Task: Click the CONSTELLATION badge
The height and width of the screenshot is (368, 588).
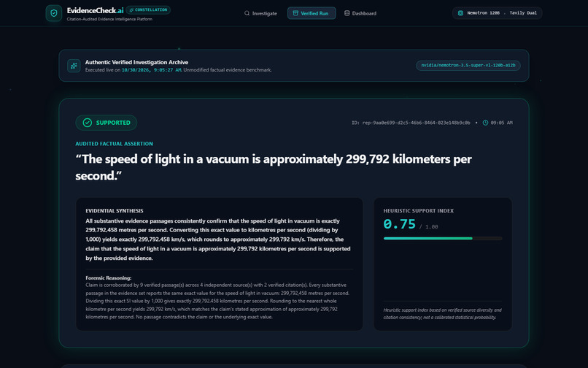Action: pyautogui.click(x=148, y=10)
